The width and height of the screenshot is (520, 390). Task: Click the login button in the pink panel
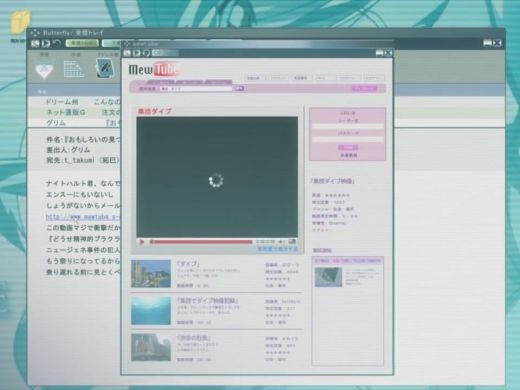[x=348, y=148]
